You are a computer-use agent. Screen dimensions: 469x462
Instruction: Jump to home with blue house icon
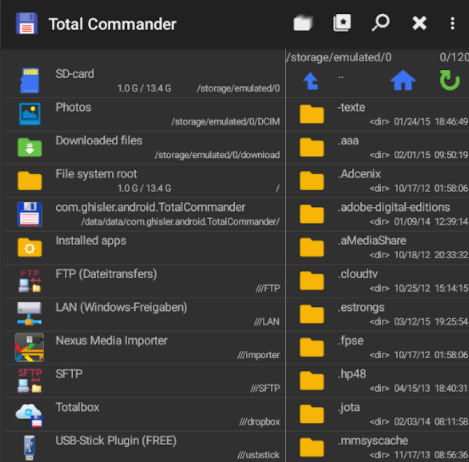pos(403,80)
